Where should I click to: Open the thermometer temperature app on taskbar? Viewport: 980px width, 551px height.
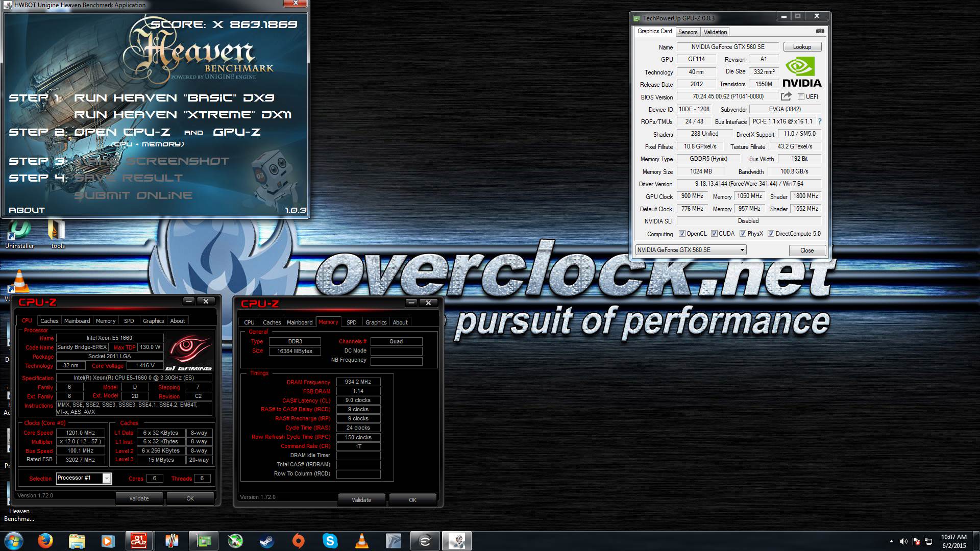(x=171, y=541)
